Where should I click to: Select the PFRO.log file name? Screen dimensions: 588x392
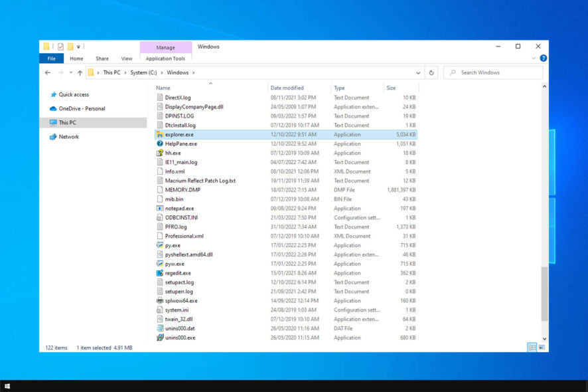(x=176, y=227)
